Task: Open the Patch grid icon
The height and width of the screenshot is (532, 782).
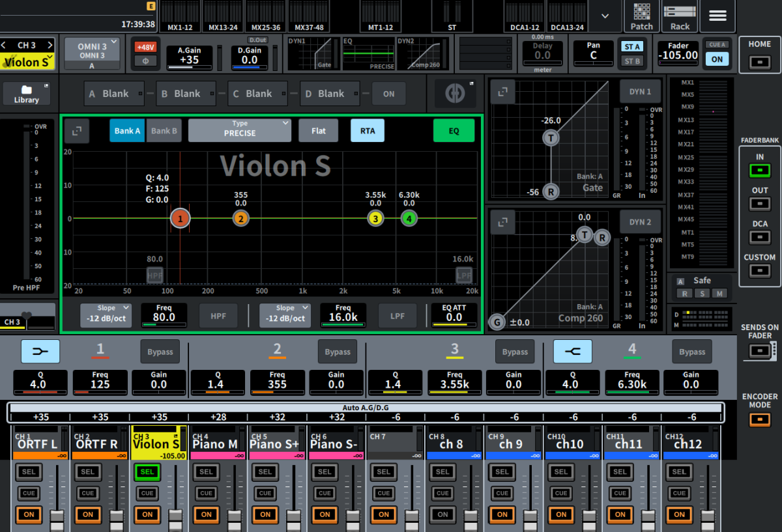Action: pyautogui.click(x=641, y=16)
